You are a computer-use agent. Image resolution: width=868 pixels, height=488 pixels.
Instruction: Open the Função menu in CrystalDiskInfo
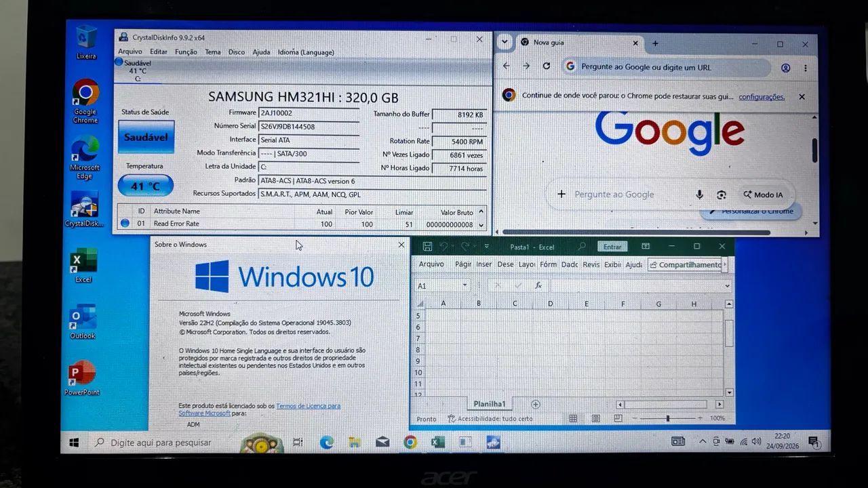(x=186, y=52)
